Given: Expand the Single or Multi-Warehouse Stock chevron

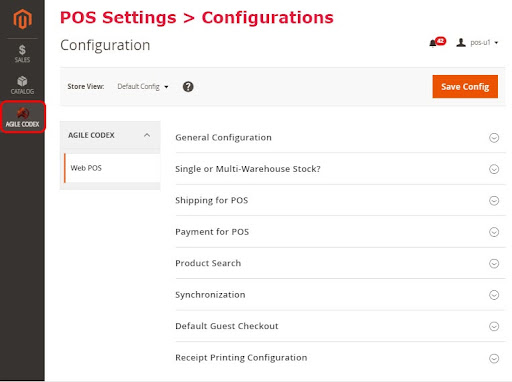Looking at the screenshot, I should [x=494, y=169].
